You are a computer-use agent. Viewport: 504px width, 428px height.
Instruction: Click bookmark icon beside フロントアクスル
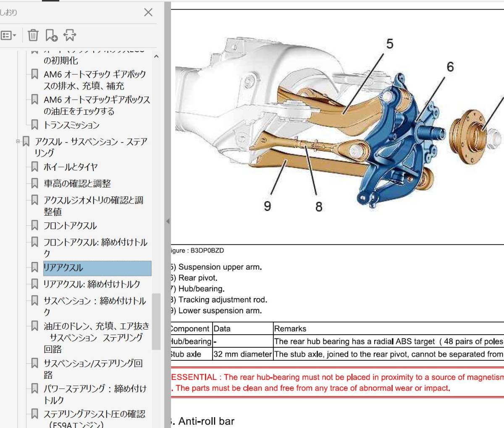tap(35, 225)
